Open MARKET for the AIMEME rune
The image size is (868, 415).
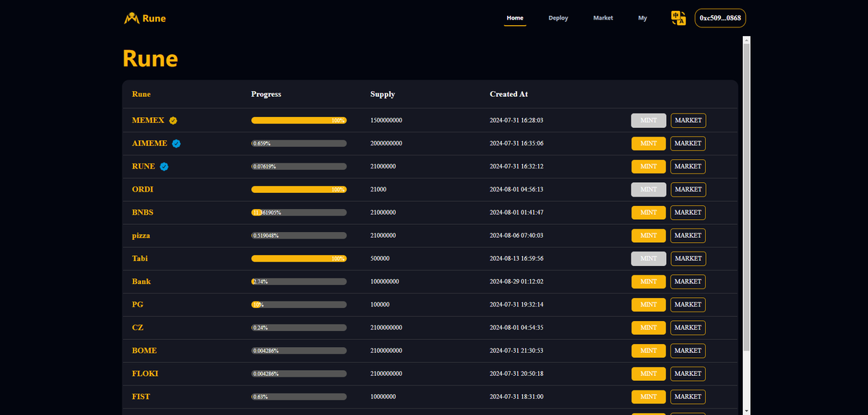pos(689,143)
